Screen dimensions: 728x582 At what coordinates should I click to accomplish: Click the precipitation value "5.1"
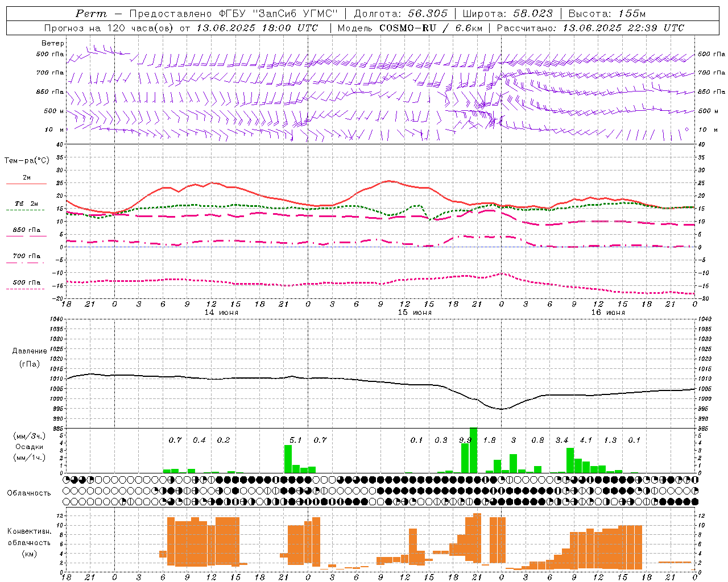pyautogui.click(x=296, y=440)
